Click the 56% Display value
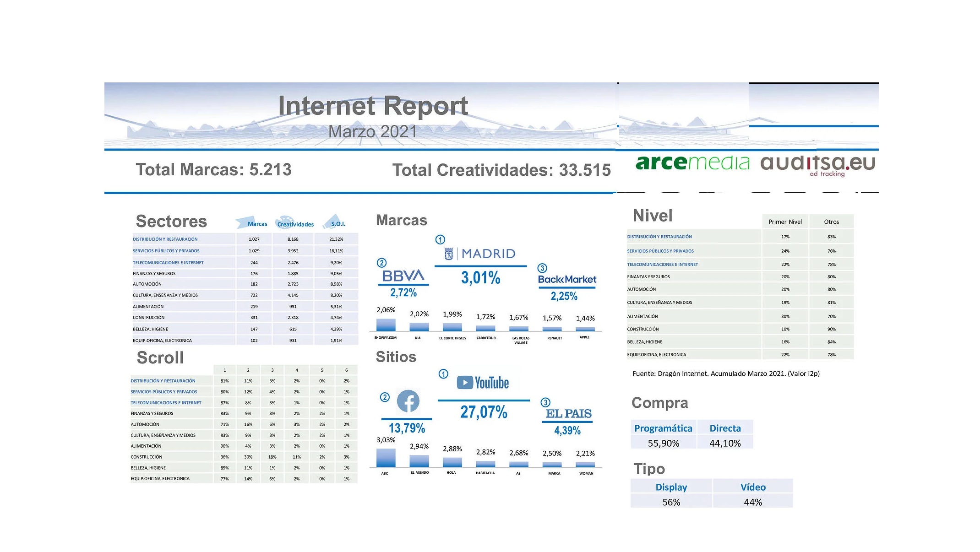 click(x=671, y=502)
